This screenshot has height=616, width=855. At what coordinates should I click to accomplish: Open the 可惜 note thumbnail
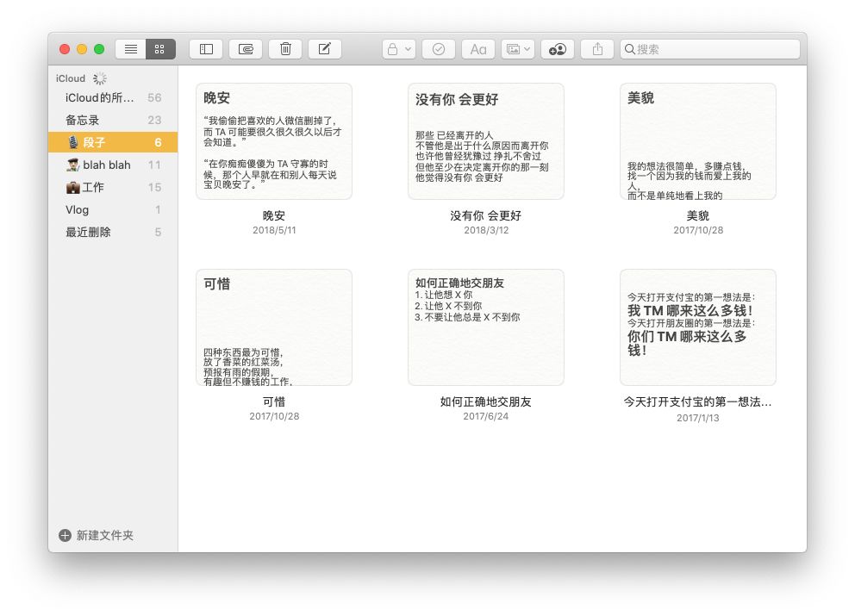pyautogui.click(x=274, y=327)
